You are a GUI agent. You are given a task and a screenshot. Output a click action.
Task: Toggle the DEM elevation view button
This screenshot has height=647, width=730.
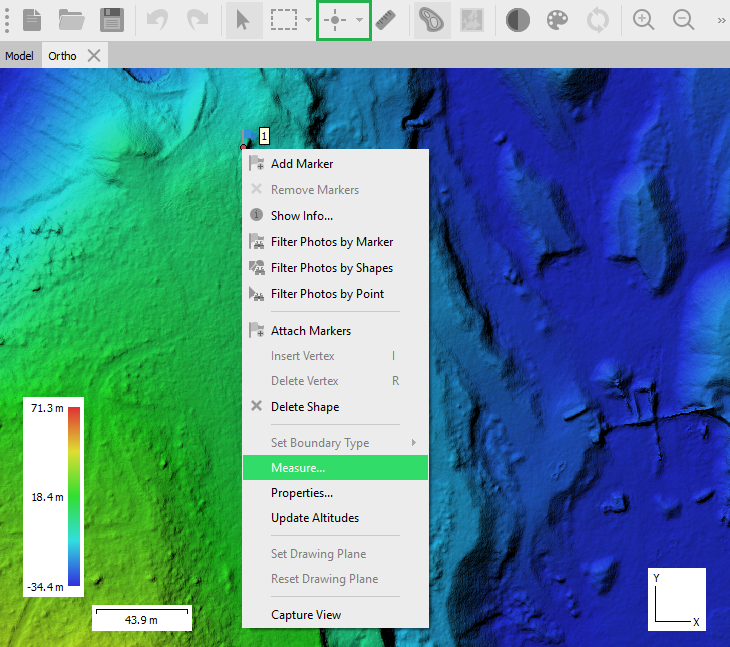coord(431,20)
